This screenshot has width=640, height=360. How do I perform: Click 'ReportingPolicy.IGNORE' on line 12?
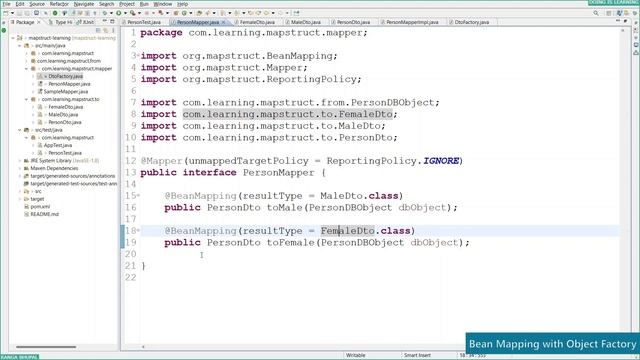click(x=393, y=161)
